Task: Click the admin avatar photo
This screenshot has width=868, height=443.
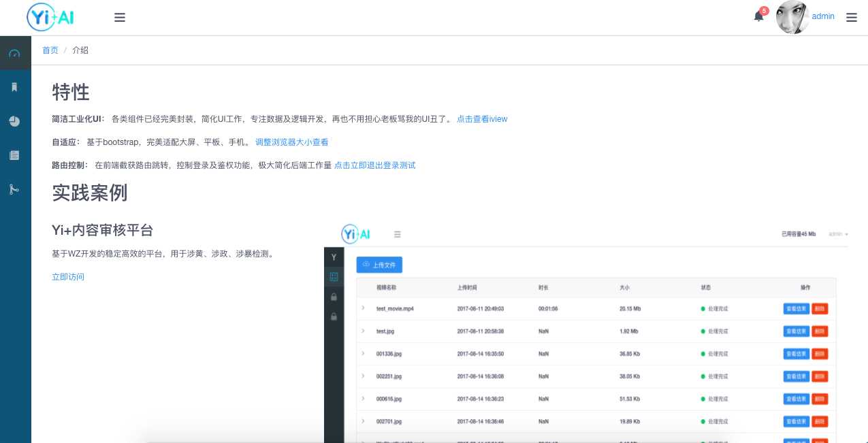Action: click(792, 17)
